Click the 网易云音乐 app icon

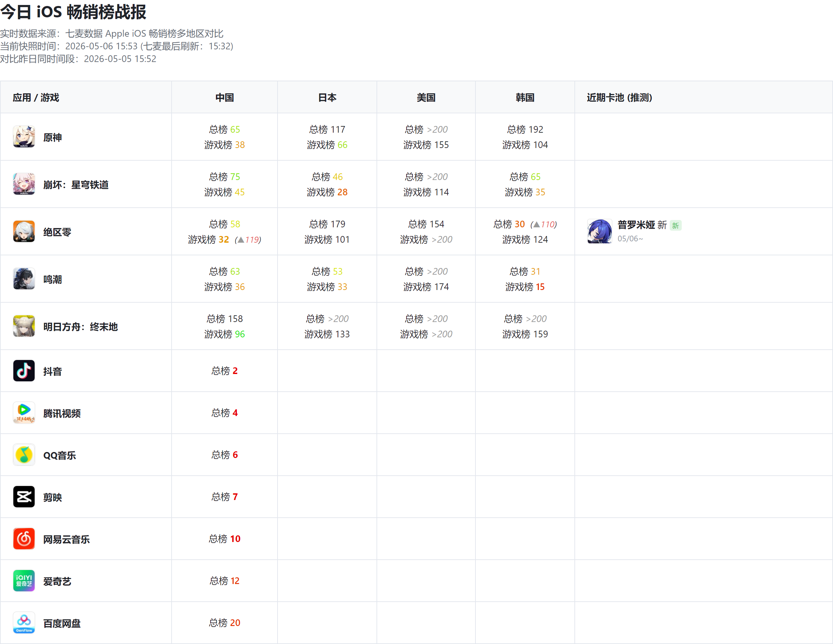click(24, 538)
